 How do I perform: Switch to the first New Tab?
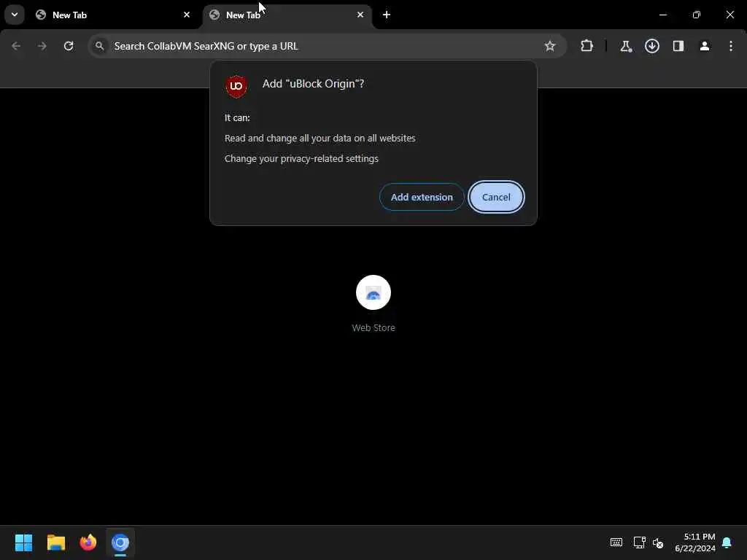[x=114, y=15]
